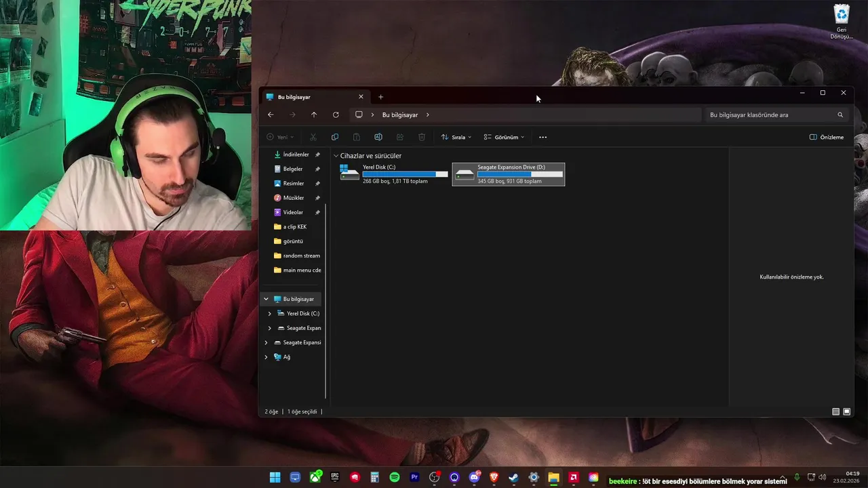The width and height of the screenshot is (868, 488).
Task: Click the '1 öğe seçildi' status text
Action: 302,411
